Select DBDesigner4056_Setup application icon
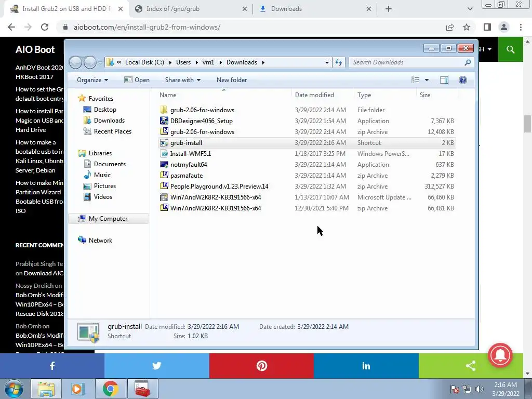This screenshot has height=399, width=532. pyautogui.click(x=164, y=121)
